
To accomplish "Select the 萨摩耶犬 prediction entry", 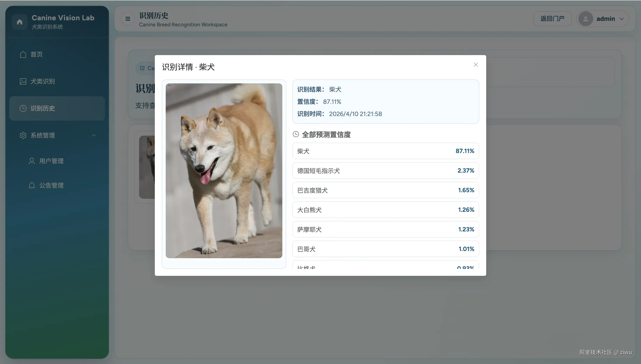I will [385, 229].
